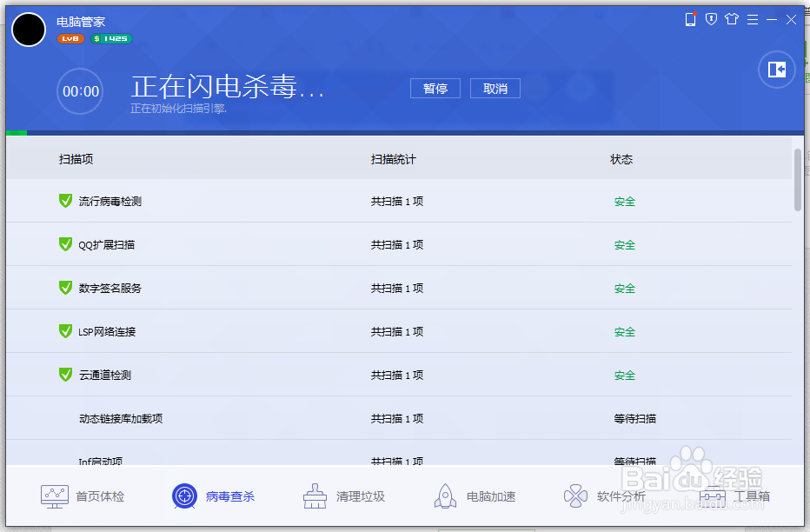The image size is (810, 532).
Task: Cancel the scan with 取消 button
Action: point(495,89)
